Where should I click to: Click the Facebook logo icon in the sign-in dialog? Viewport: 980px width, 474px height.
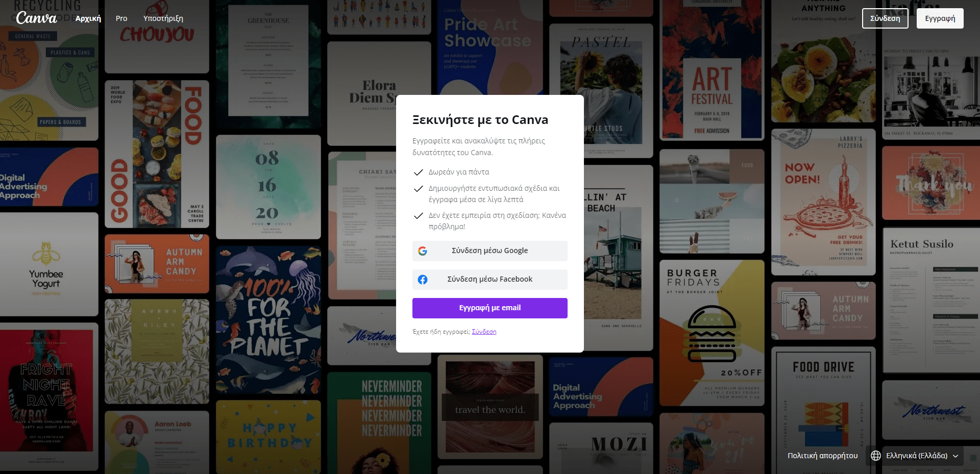tap(423, 280)
